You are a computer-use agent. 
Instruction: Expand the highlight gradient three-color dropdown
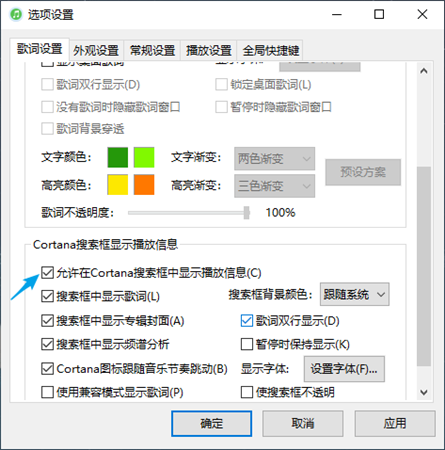274,186
